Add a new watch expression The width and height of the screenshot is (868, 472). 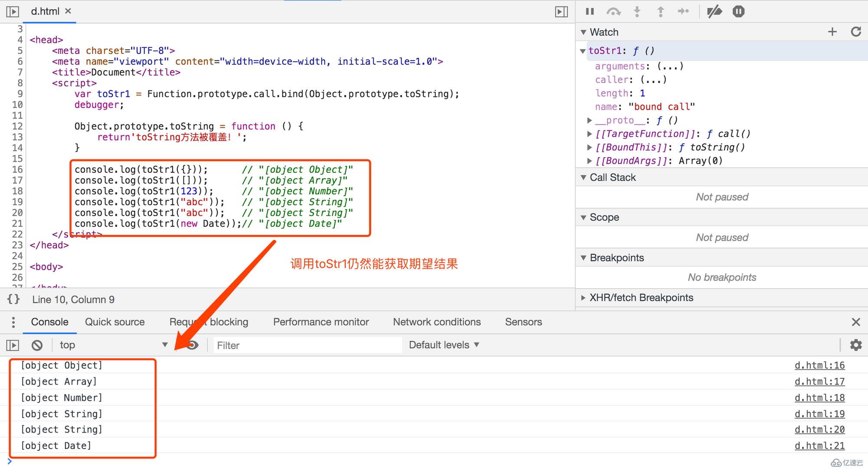point(832,32)
